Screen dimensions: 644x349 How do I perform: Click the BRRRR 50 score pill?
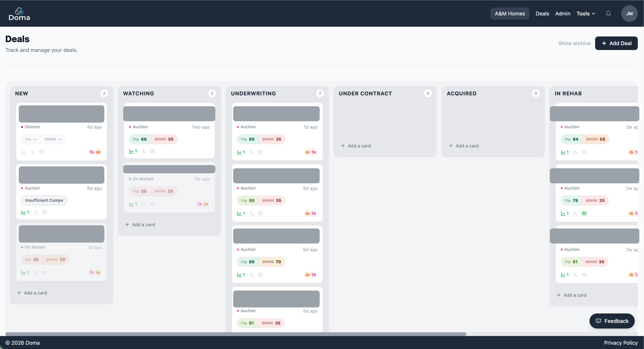pos(56,259)
